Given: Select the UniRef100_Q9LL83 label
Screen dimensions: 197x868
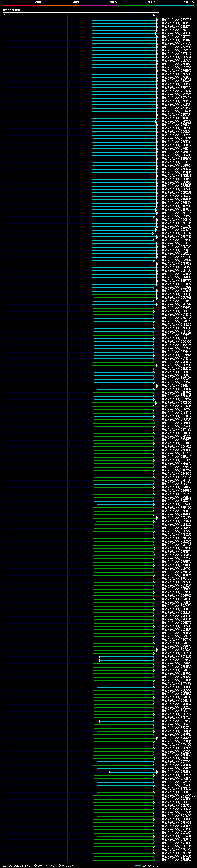Looking at the screenshot, I should tap(177, 33).
